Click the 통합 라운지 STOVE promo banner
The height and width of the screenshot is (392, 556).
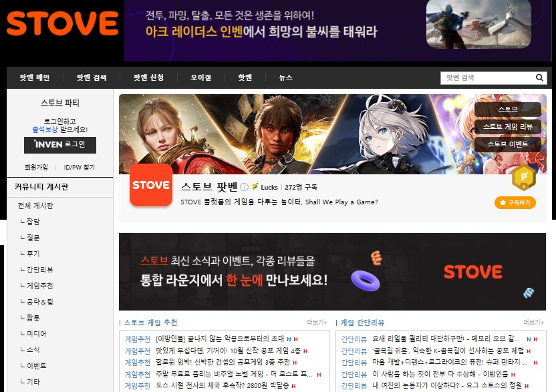(x=332, y=272)
